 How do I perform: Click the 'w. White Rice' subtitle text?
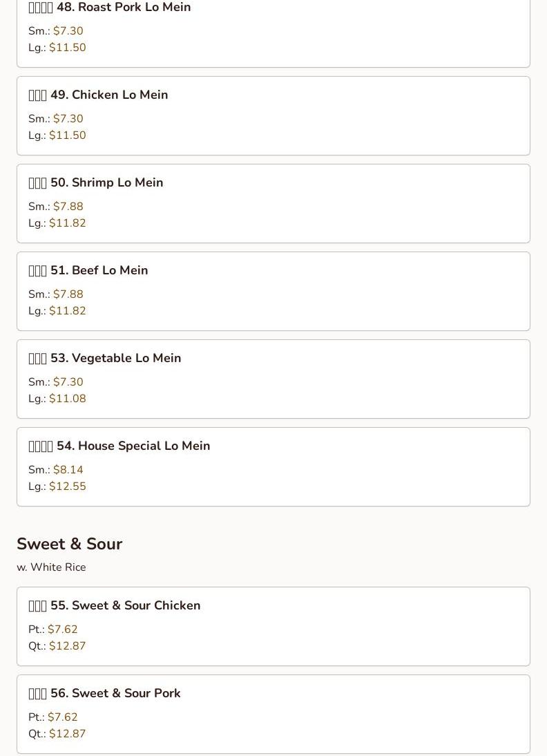[x=51, y=567]
